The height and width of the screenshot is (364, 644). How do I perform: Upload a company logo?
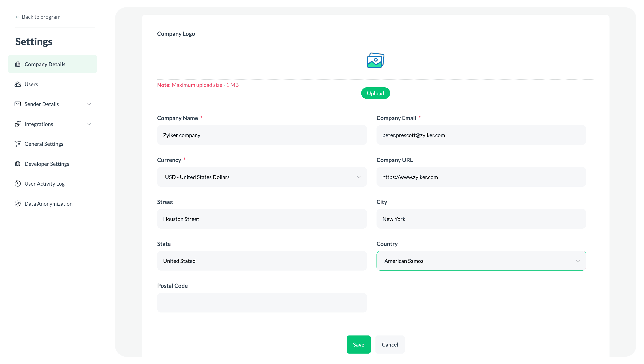375,93
